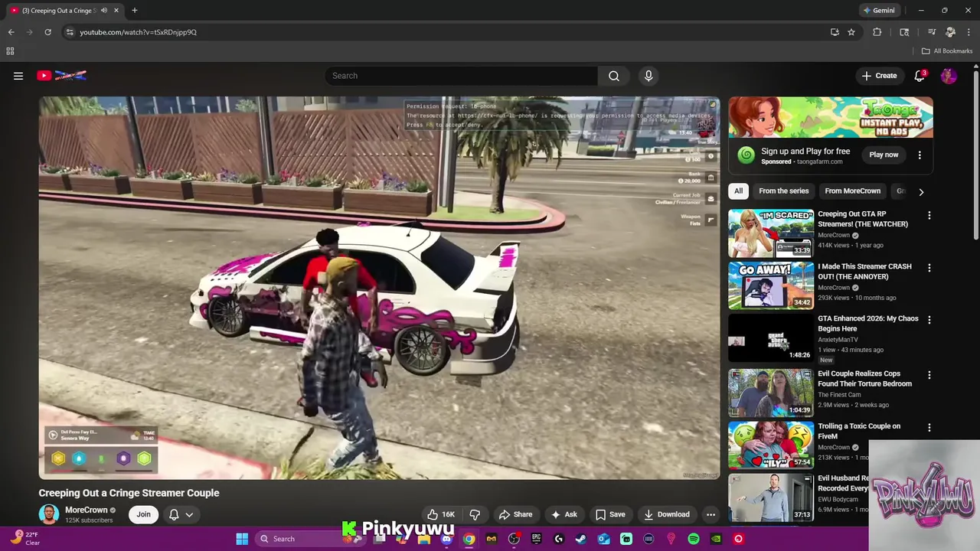Open more actions menu below video
The height and width of the screenshot is (551, 980).
(710, 514)
